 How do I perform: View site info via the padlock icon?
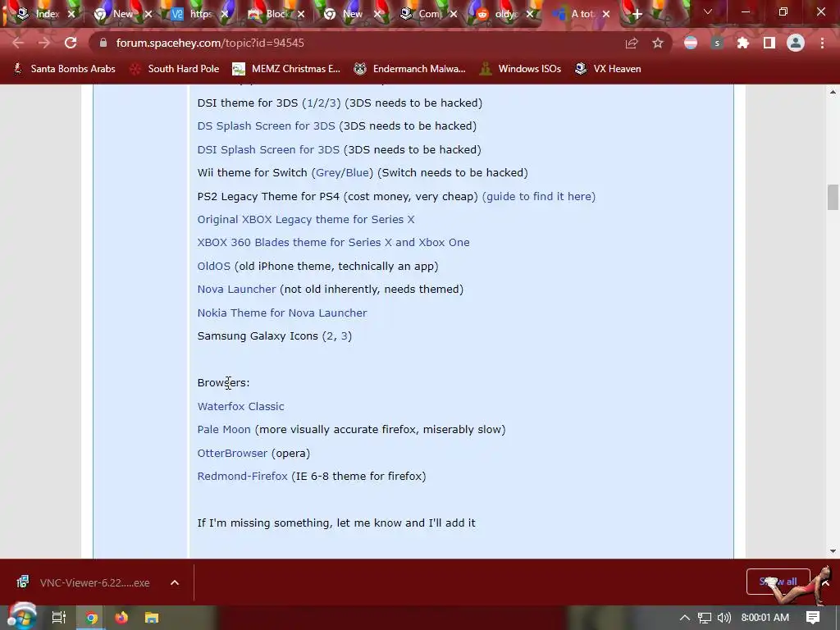[x=103, y=43]
